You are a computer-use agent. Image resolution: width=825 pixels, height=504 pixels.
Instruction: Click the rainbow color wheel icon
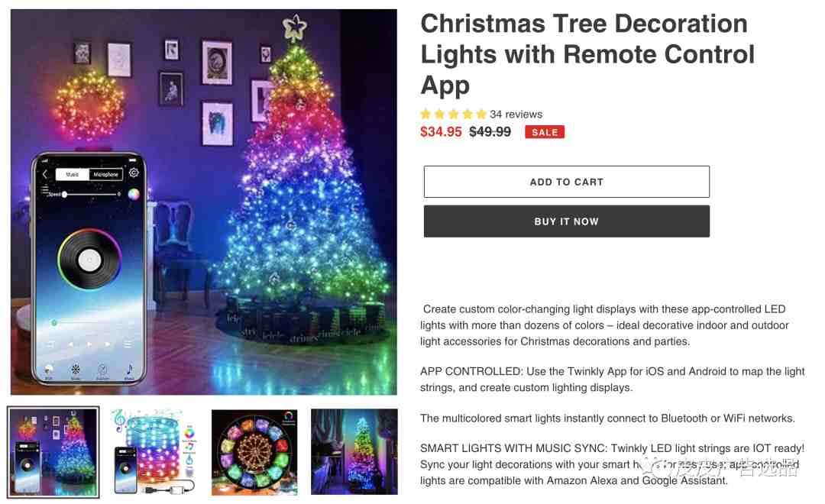(x=134, y=194)
